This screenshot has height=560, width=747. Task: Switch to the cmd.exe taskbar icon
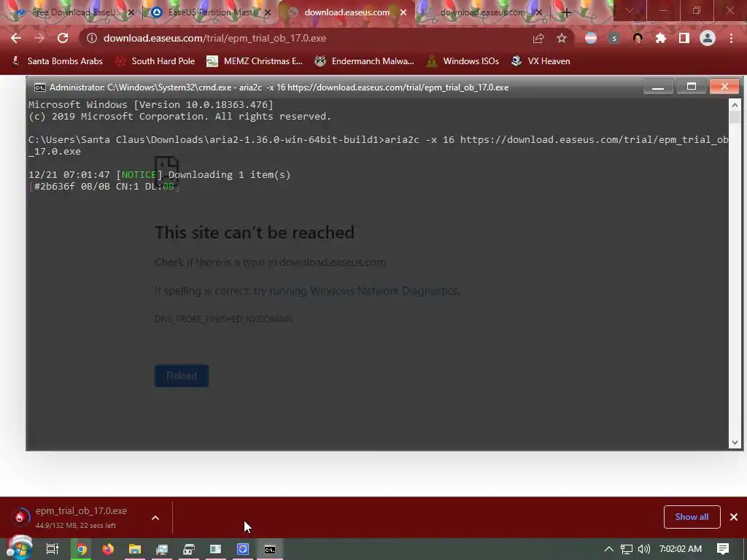(x=270, y=549)
